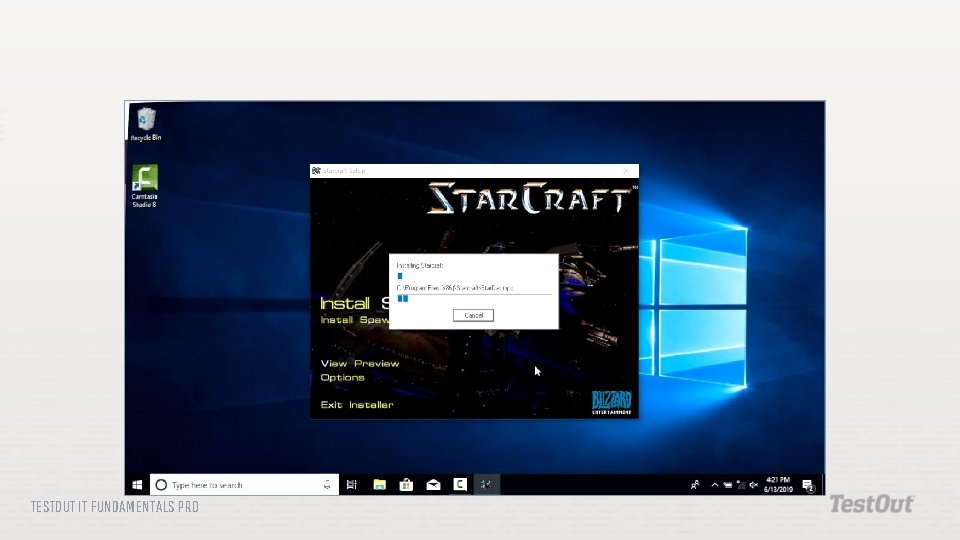Close the StarCraft Setup window
The width and height of the screenshot is (960, 540).
tap(626, 171)
